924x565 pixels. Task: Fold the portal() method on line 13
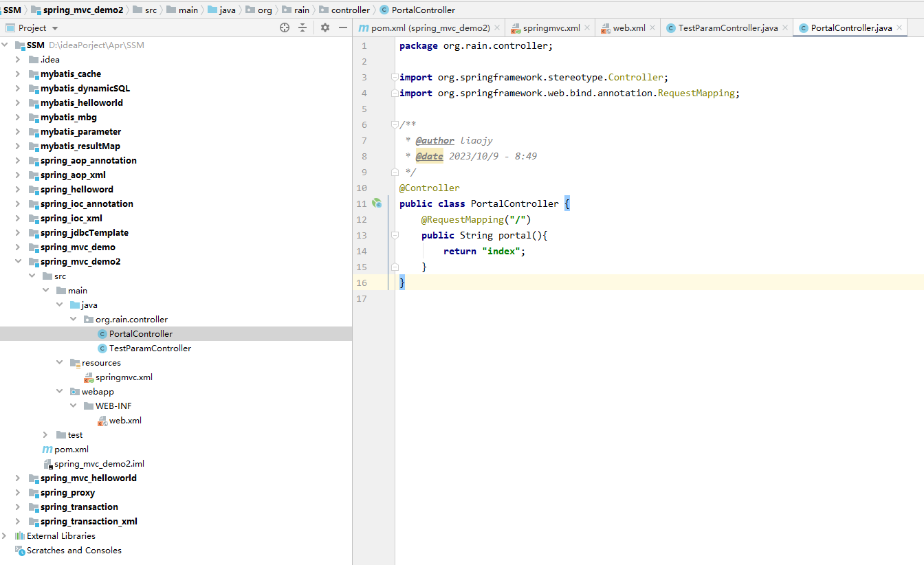pyautogui.click(x=394, y=235)
